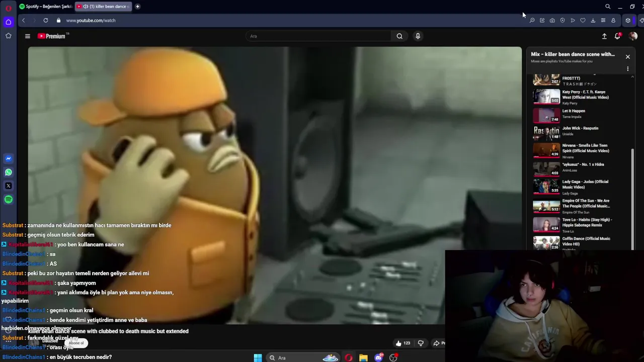Open Messenger in the Opera sidebar
The height and width of the screenshot is (362, 644).
click(9, 159)
